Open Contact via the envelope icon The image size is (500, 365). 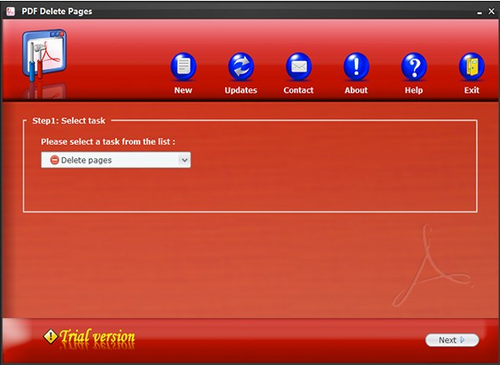299,66
